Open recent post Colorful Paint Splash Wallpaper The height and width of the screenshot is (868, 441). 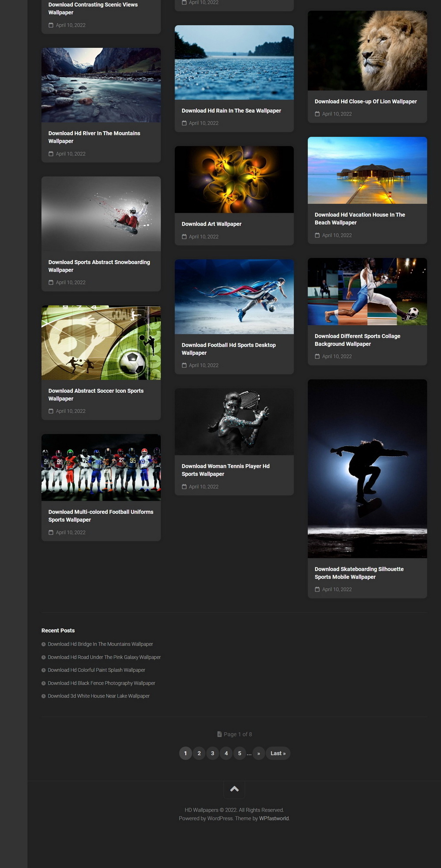(96, 670)
